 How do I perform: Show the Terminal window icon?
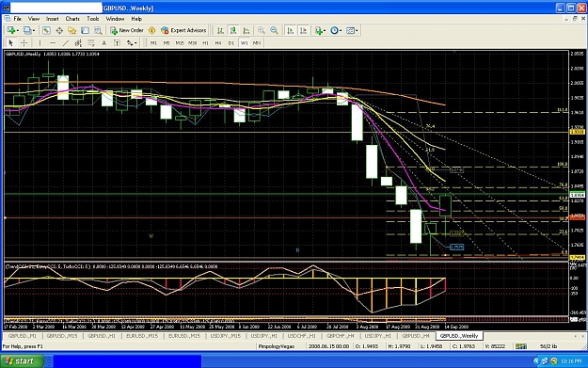[85, 30]
